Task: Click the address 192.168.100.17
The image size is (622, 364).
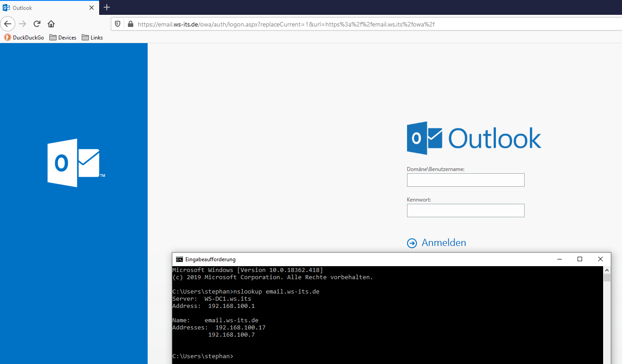Action: (241, 328)
